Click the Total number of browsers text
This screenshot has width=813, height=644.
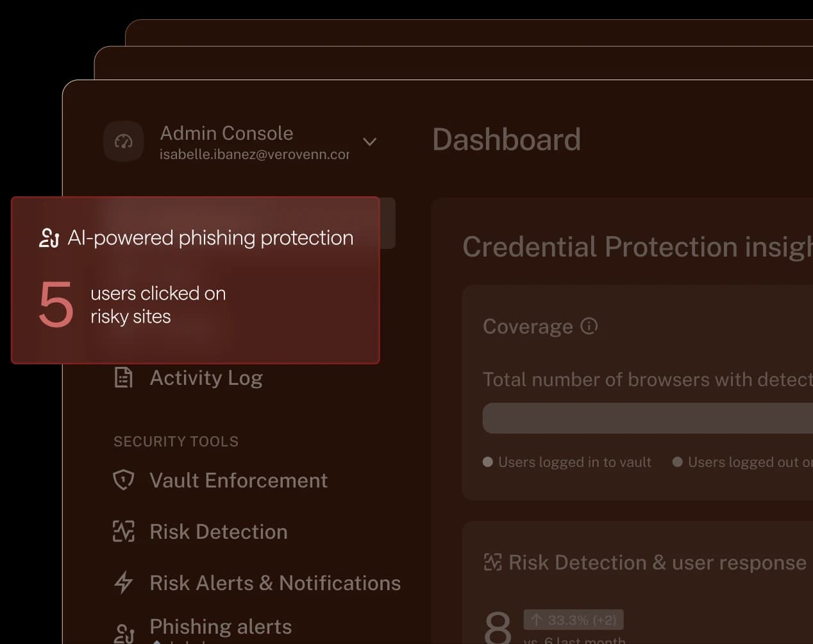tap(648, 380)
